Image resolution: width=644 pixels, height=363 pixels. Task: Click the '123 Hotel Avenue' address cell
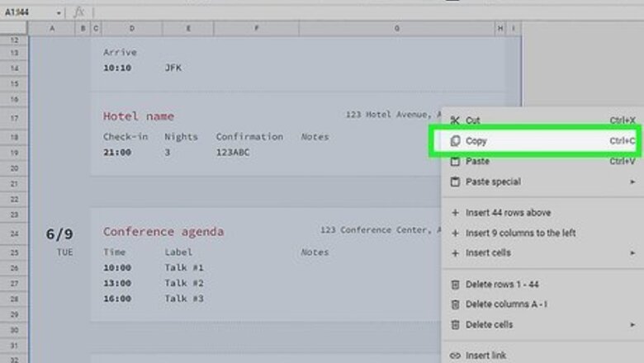(393, 115)
